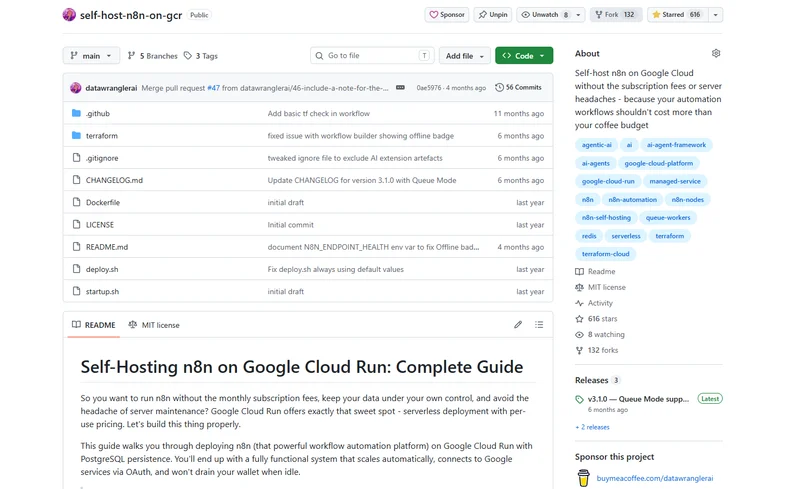Select the google-cloud-run topic tag
This screenshot has height=489, width=800.
click(x=608, y=181)
